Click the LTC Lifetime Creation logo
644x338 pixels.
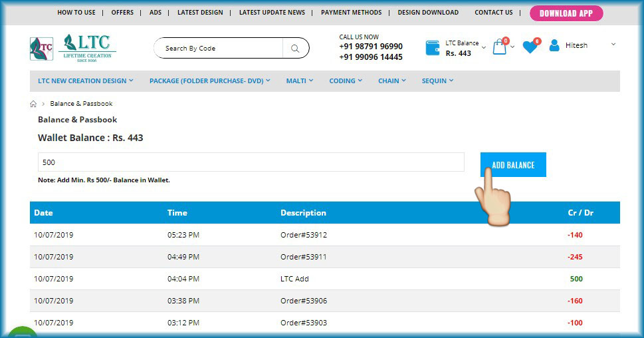pyautogui.click(x=73, y=48)
